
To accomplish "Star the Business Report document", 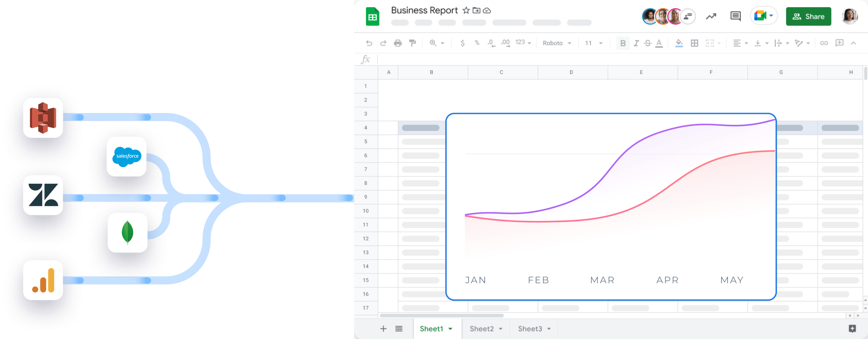I will coord(466,11).
